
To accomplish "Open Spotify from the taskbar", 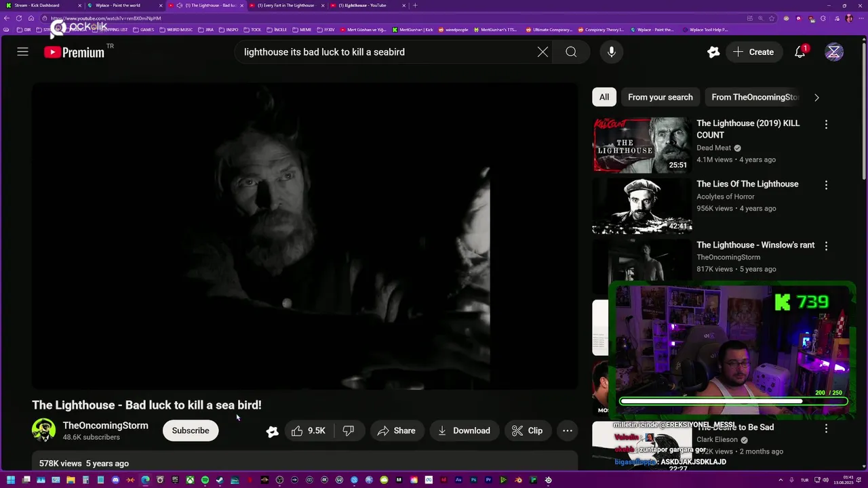I will (x=205, y=480).
